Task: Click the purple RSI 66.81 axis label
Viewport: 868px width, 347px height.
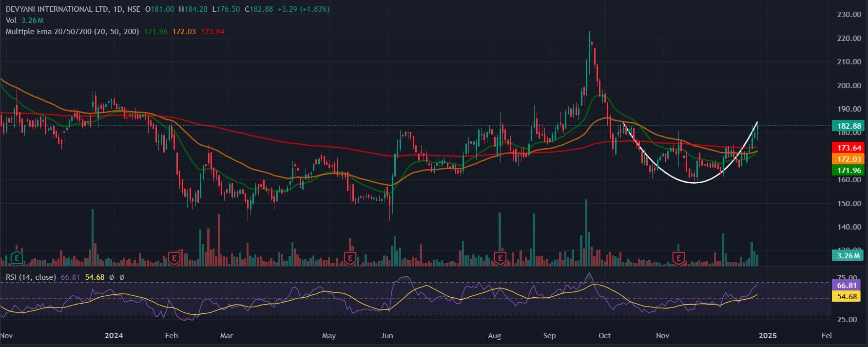Action: [x=847, y=285]
